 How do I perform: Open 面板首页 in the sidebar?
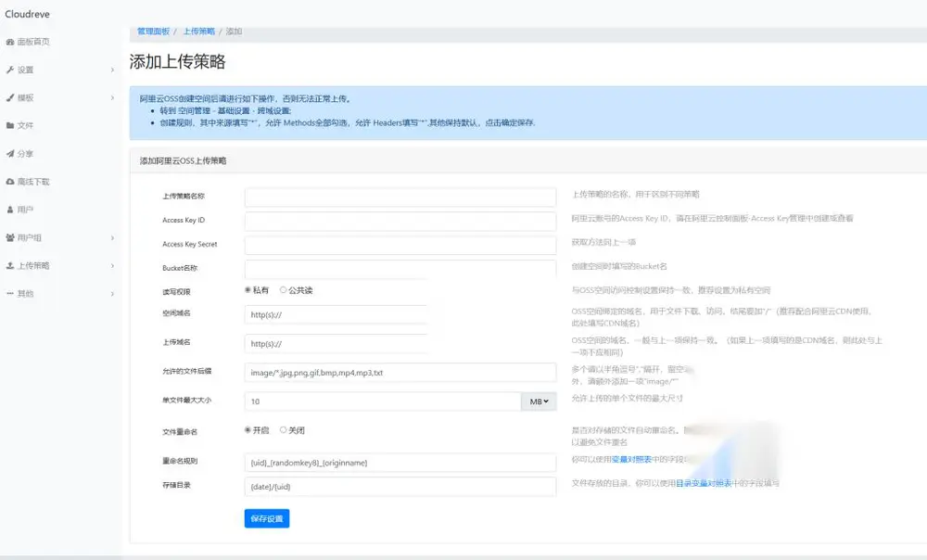click(33, 42)
